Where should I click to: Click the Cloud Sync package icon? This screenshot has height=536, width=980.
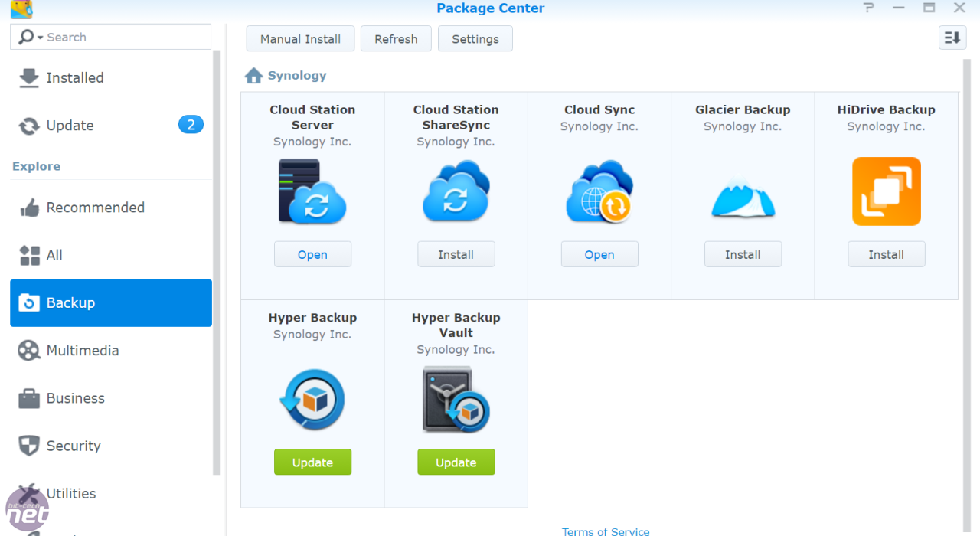(599, 192)
